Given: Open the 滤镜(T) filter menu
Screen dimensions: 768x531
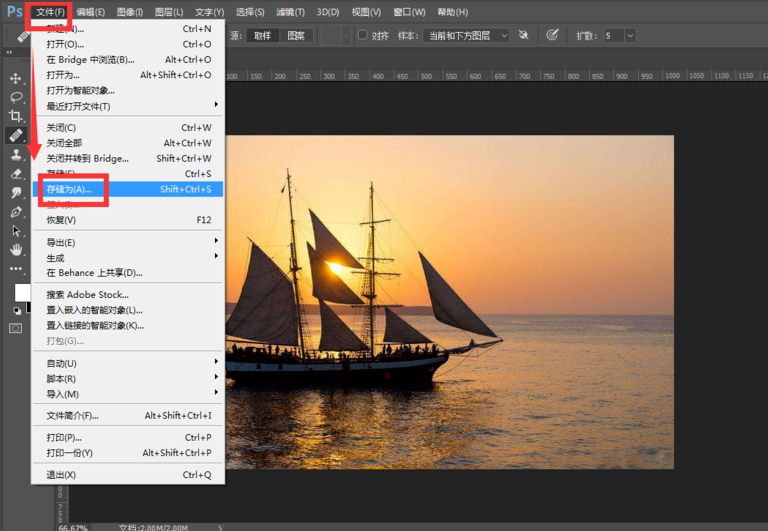Looking at the screenshot, I should pos(290,12).
